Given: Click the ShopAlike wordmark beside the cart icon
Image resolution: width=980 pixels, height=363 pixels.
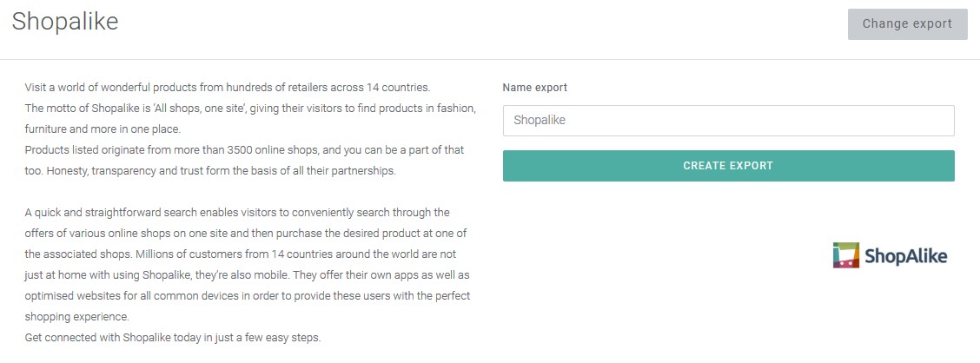Looking at the screenshot, I should tap(905, 256).
